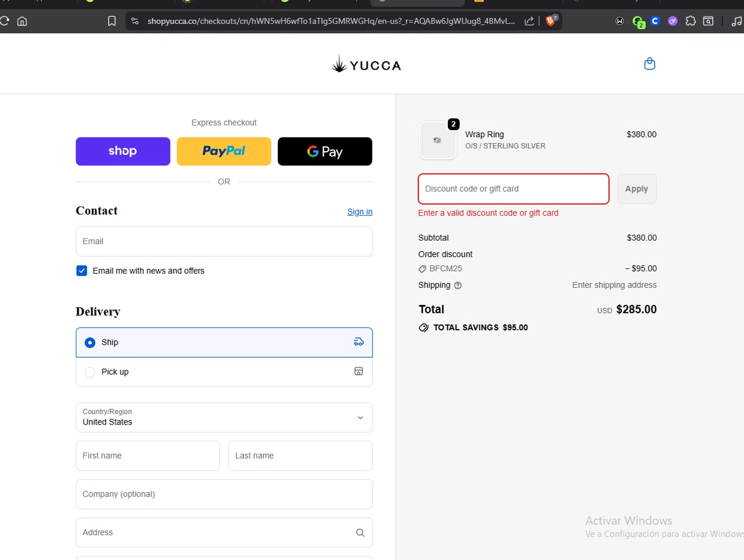
Task: Open the sidebar search panel icon
Action: click(x=708, y=21)
